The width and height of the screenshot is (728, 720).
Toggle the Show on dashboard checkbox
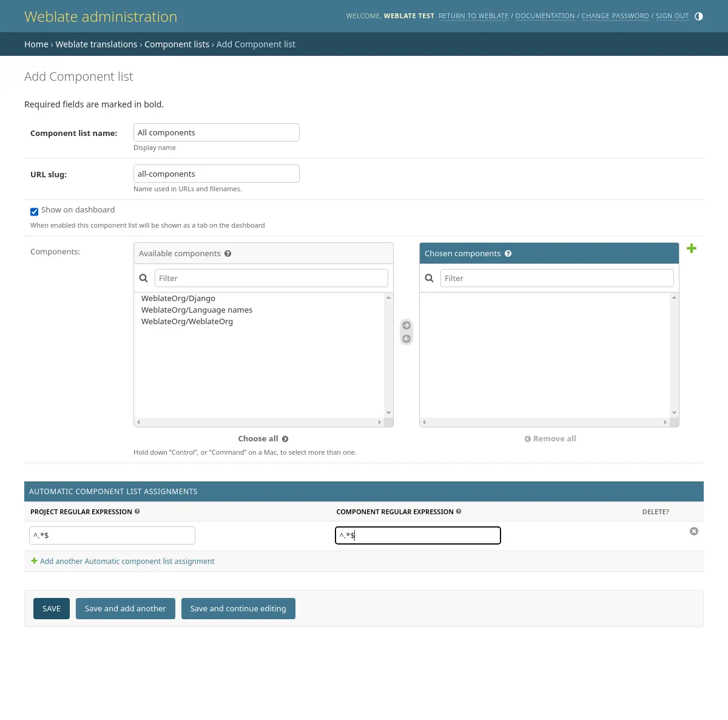click(35, 212)
